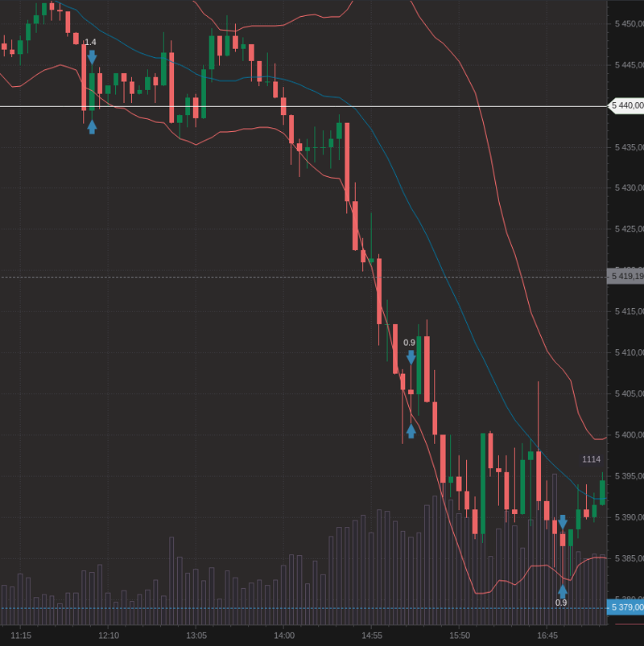Viewport: 644px width, 646px height.
Task: Select the blue up arrow beneath the 1.4 trade candle
Action: (92, 126)
